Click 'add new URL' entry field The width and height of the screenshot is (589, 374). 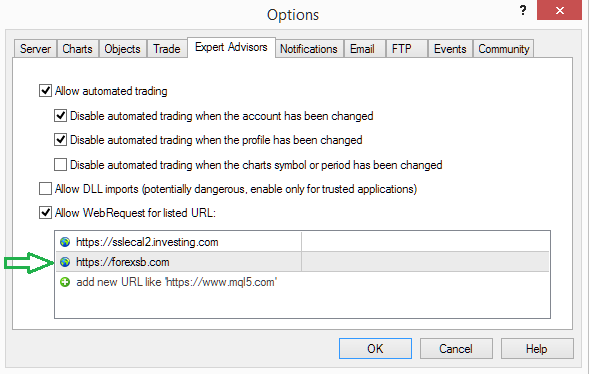(177, 282)
